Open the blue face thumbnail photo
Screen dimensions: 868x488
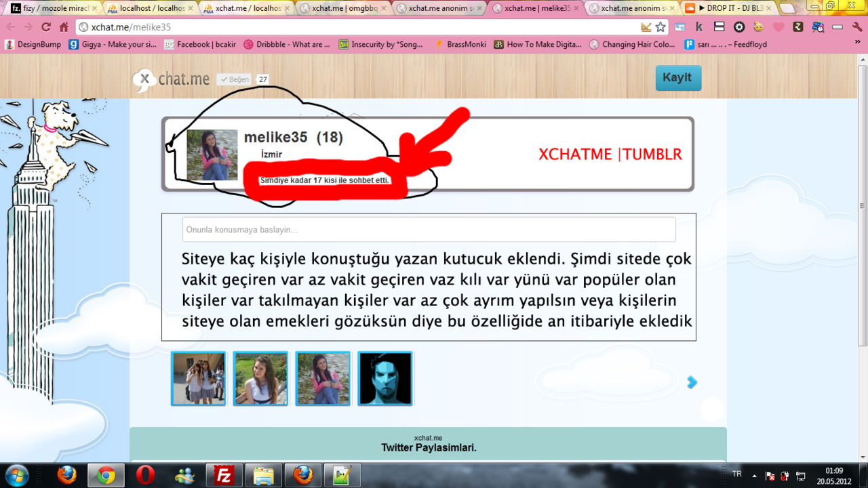[385, 379]
